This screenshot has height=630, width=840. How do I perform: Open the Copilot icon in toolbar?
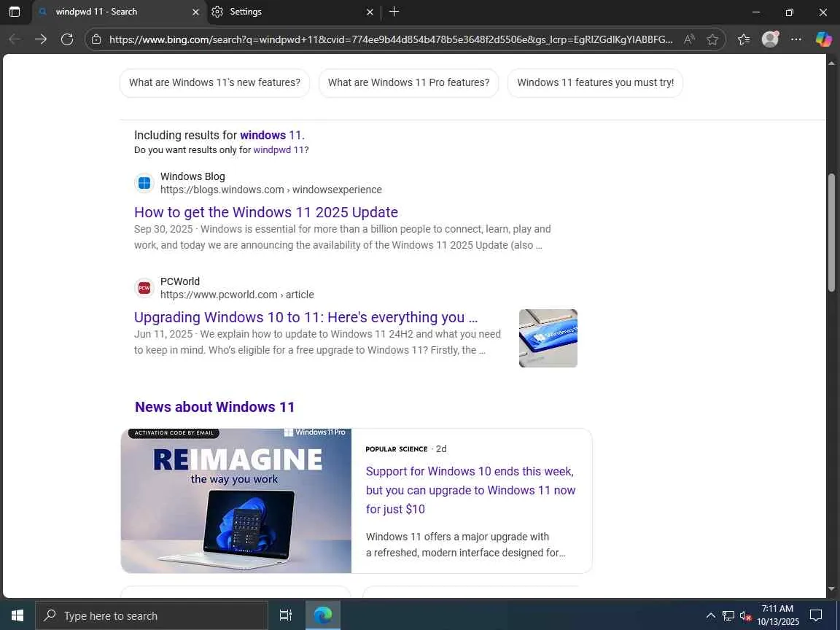pos(823,39)
